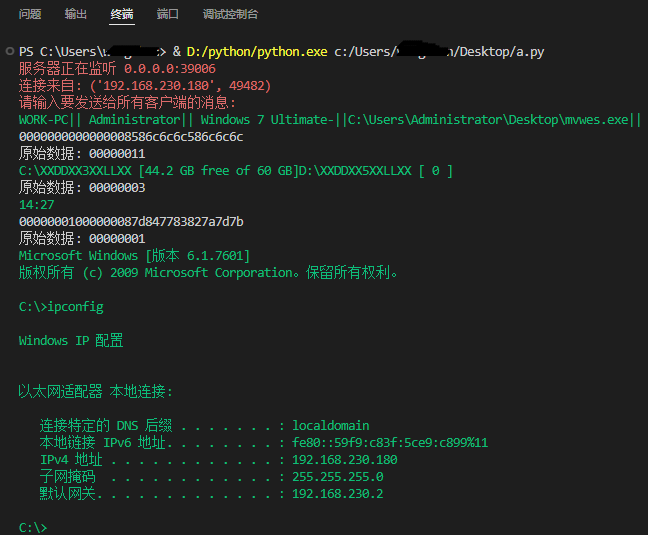Click the IPv4 address 192.168.230.180
648x535 pixels.
coord(344,459)
